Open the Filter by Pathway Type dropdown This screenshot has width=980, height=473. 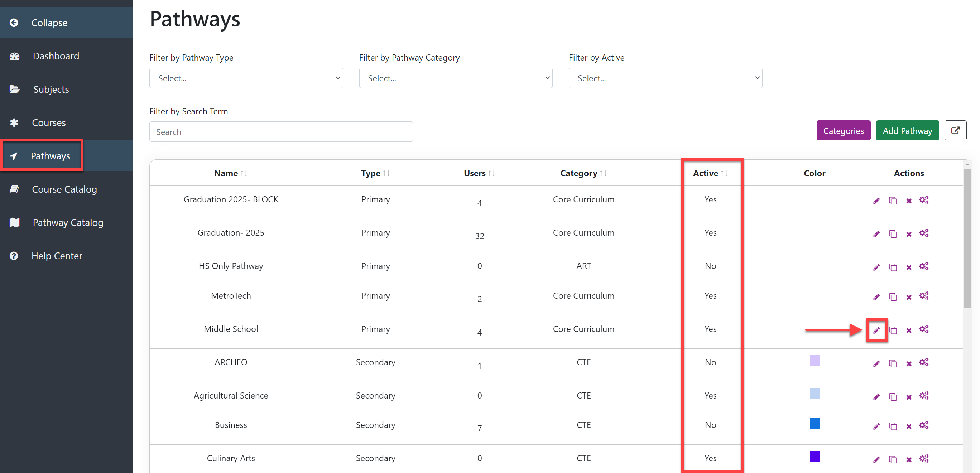click(246, 78)
